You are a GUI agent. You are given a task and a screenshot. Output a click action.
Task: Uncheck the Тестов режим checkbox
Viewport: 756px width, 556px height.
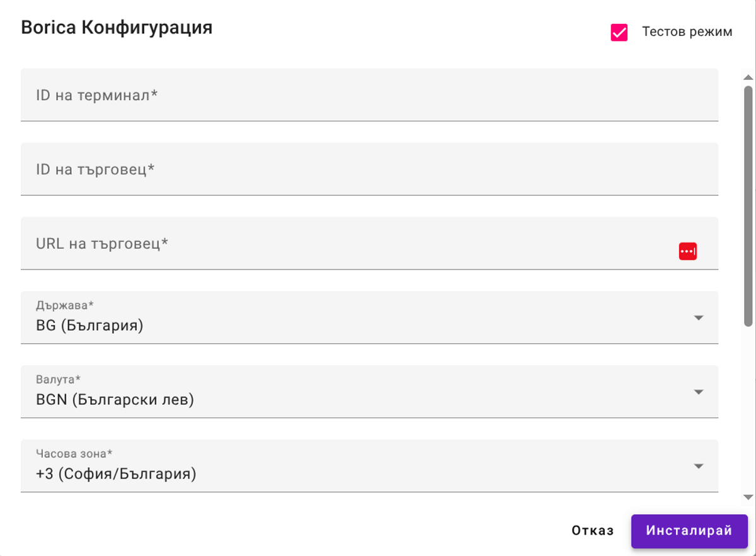619,33
